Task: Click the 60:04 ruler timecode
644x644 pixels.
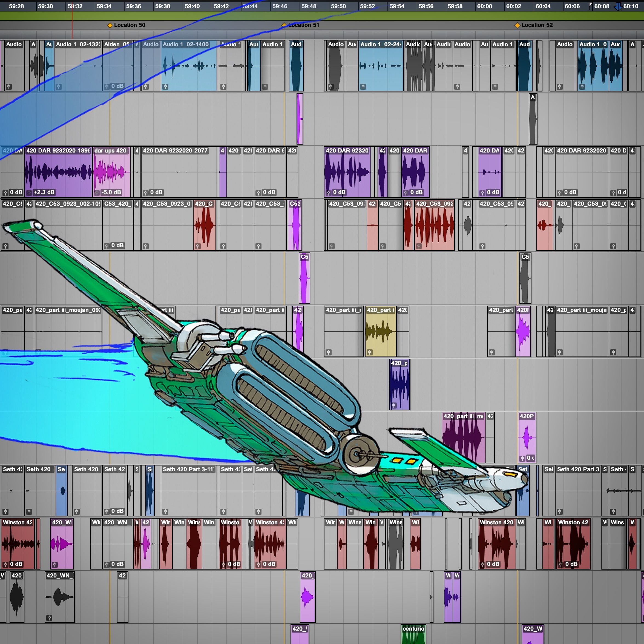Action: tap(543, 6)
